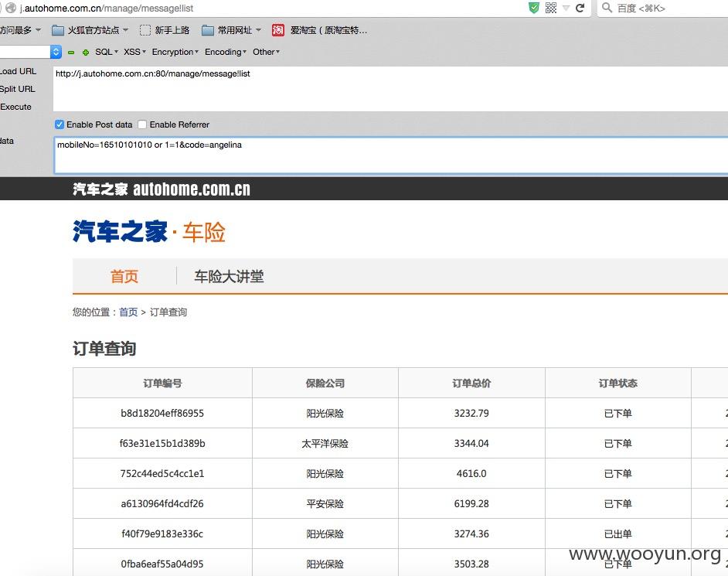Image resolution: width=728 pixels, height=576 pixels.
Task: Click Load URL in HackBar
Action: (x=18, y=71)
